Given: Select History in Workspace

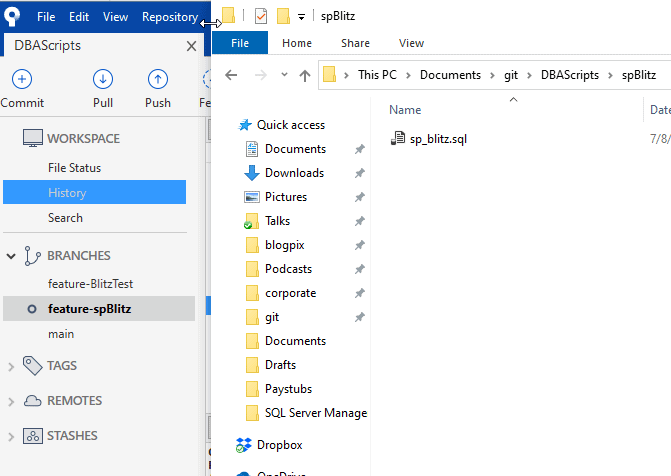Looking at the screenshot, I should 94,192.
